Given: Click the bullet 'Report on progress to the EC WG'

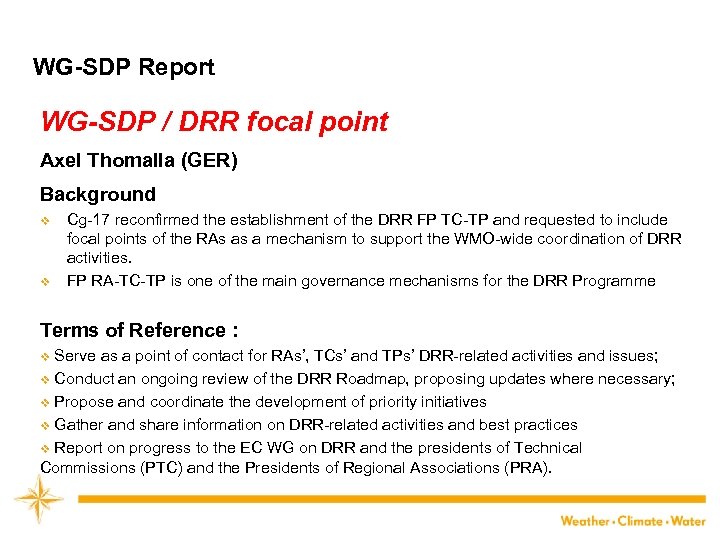Looking at the screenshot, I should pyautogui.click(x=318, y=448).
